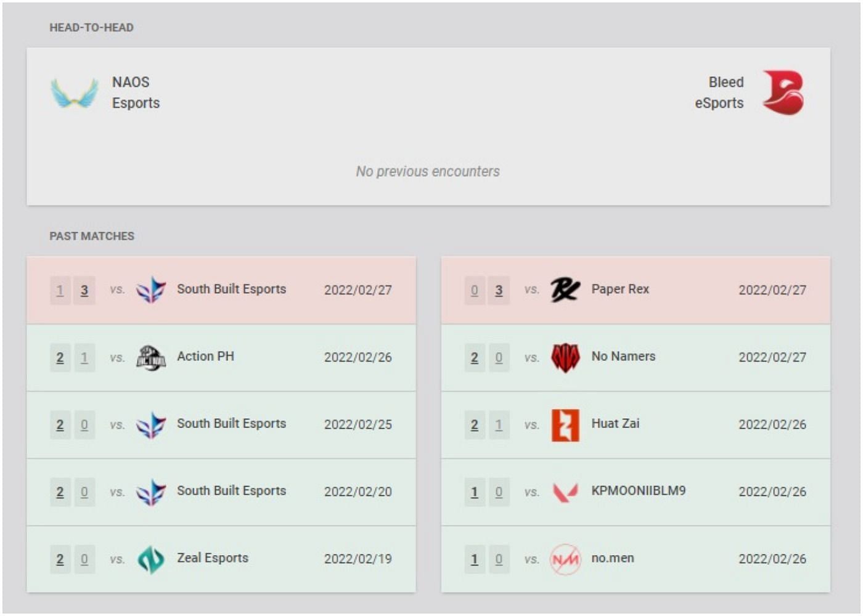
Task: Click the Zeal Esports team logo
Action: pos(151,559)
